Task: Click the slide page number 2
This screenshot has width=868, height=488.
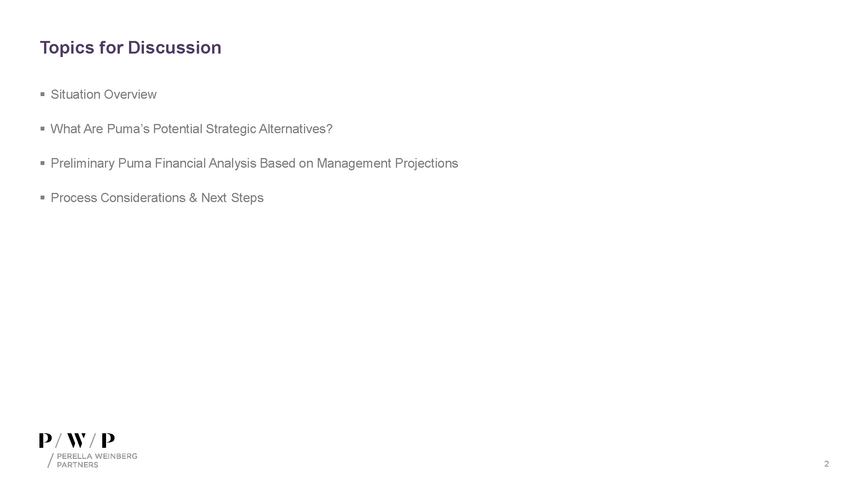Action: pos(826,464)
